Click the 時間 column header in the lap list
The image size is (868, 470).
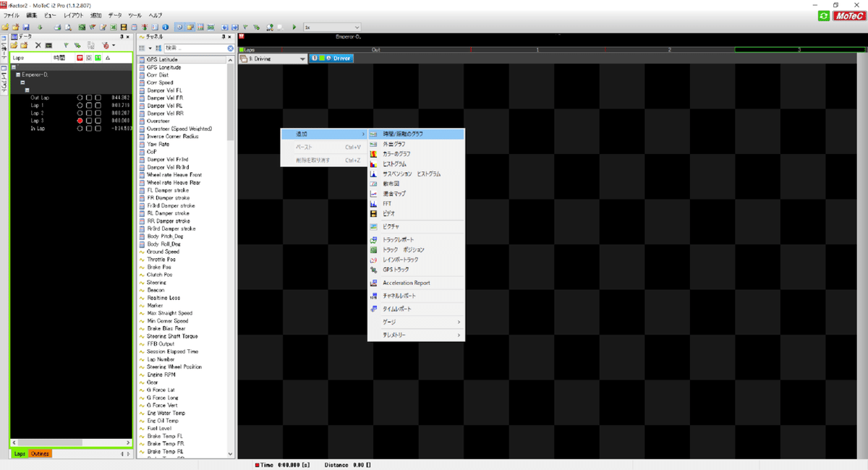(59, 57)
